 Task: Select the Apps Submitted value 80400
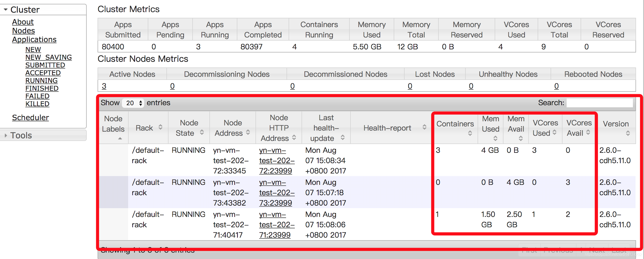pyautogui.click(x=113, y=47)
